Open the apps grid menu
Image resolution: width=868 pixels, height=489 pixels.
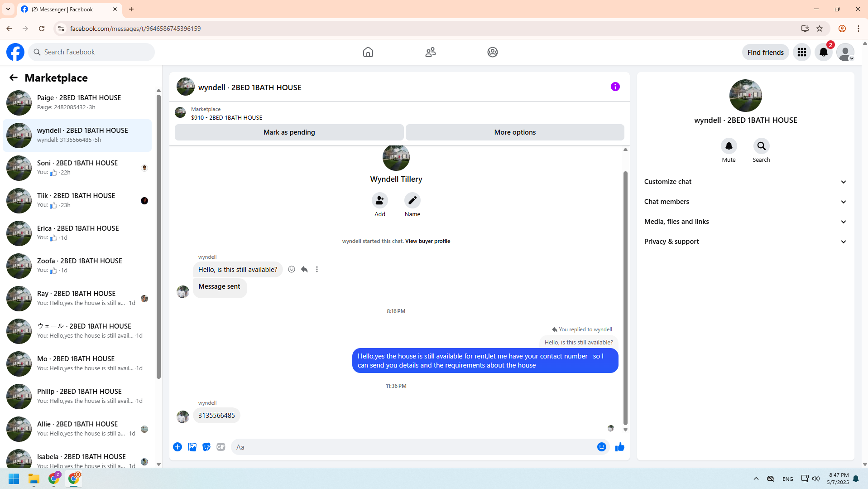tap(801, 52)
